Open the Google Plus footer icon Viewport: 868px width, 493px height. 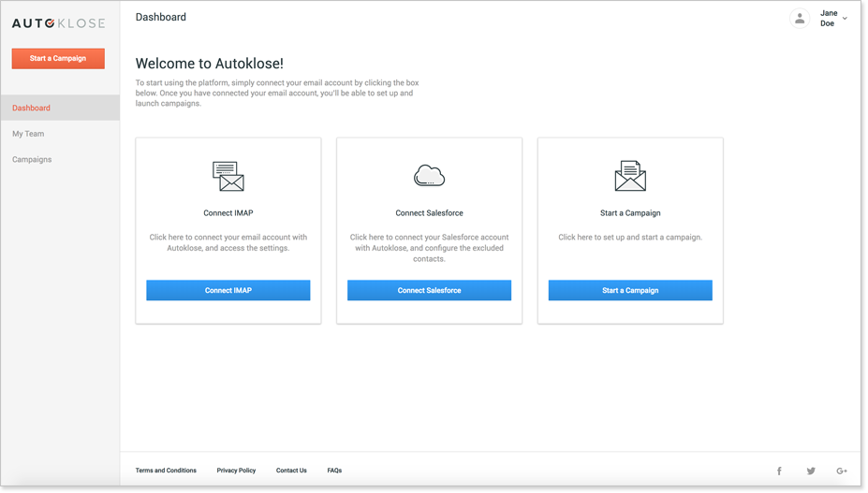pyautogui.click(x=842, y=471)
